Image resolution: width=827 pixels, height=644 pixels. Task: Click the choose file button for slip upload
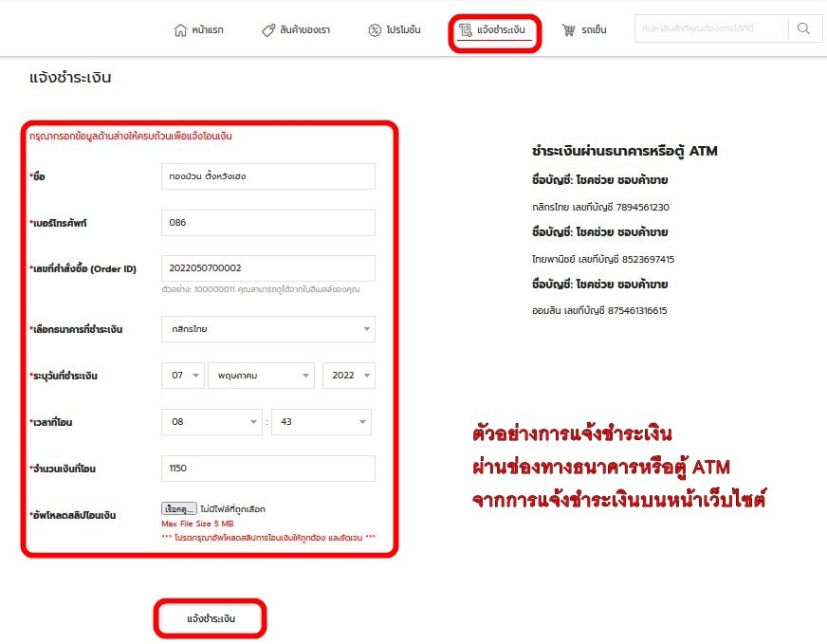pos(179,509)
